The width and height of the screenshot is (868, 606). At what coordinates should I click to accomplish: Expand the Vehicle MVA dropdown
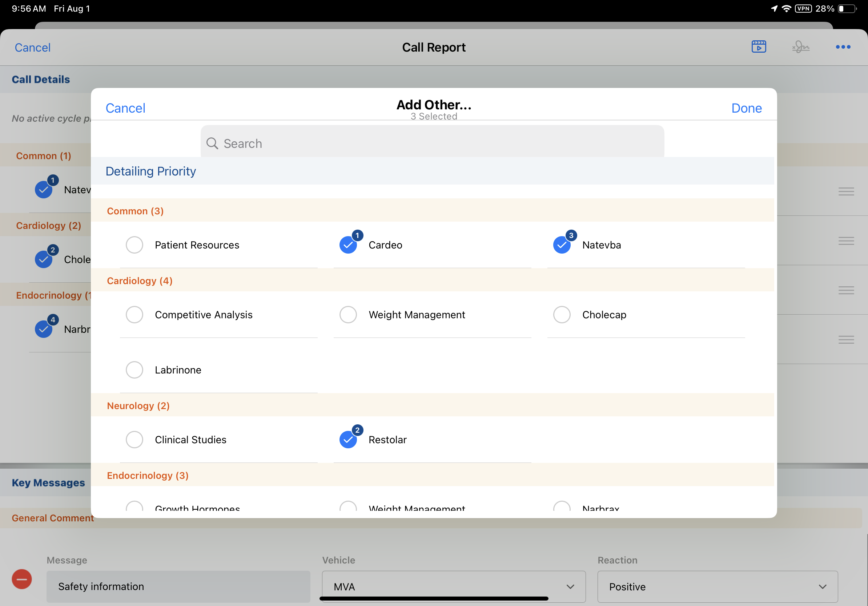pos(453,586)
